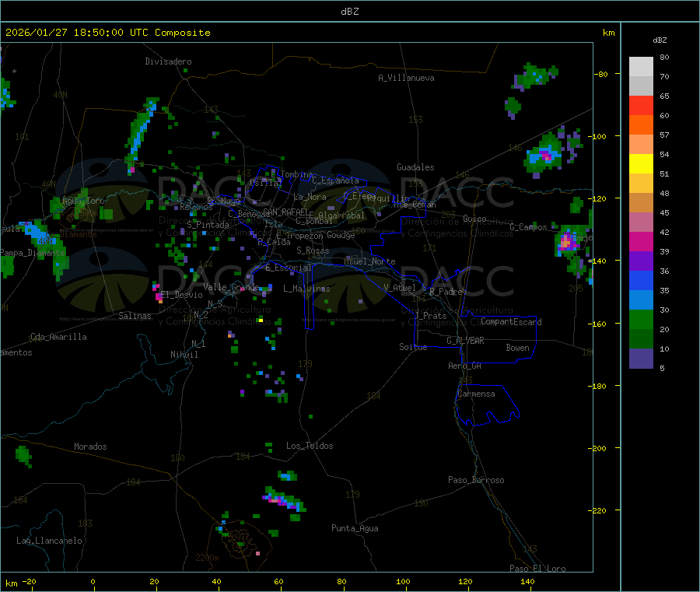The height and width of the screenshot is (592, 700).
Task: Select the Carmensa label
Action: (x=476, y=394)
